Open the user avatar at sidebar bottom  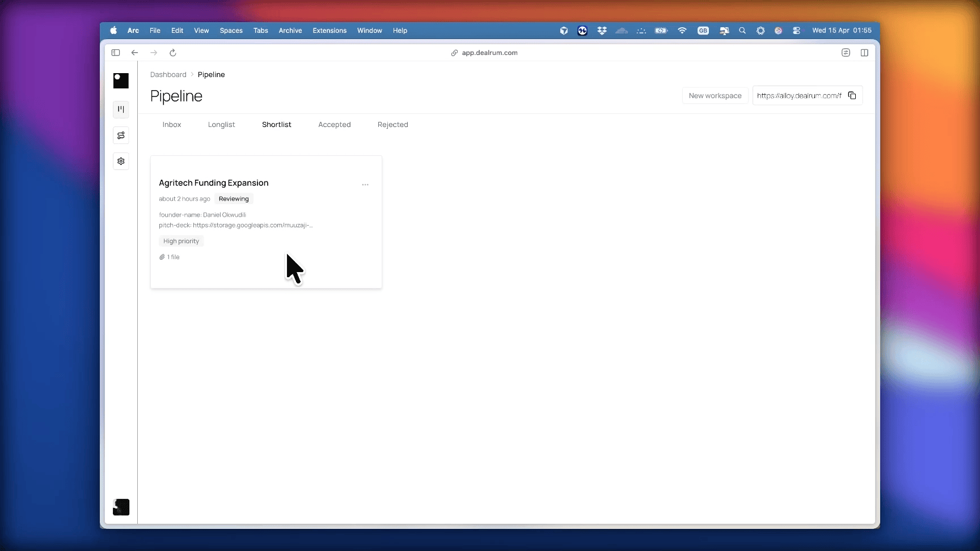tap(121, 507)
